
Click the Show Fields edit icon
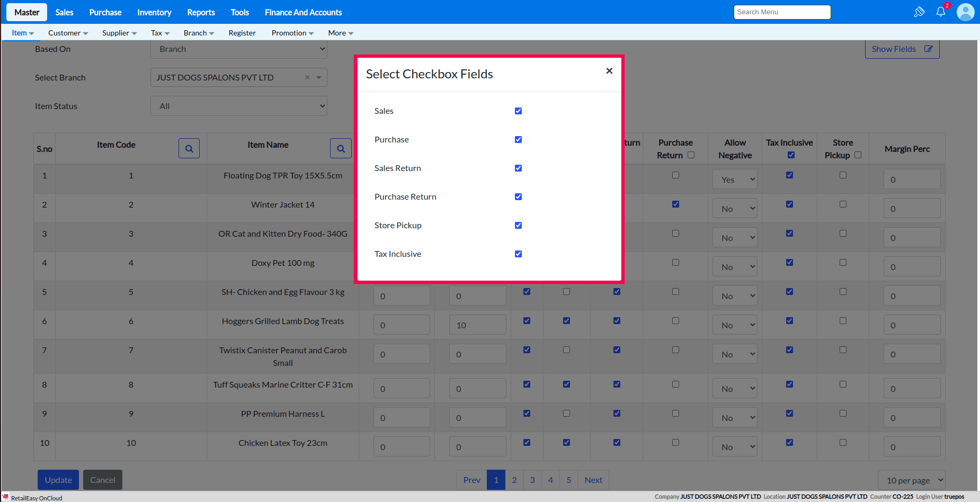point(928,49)
